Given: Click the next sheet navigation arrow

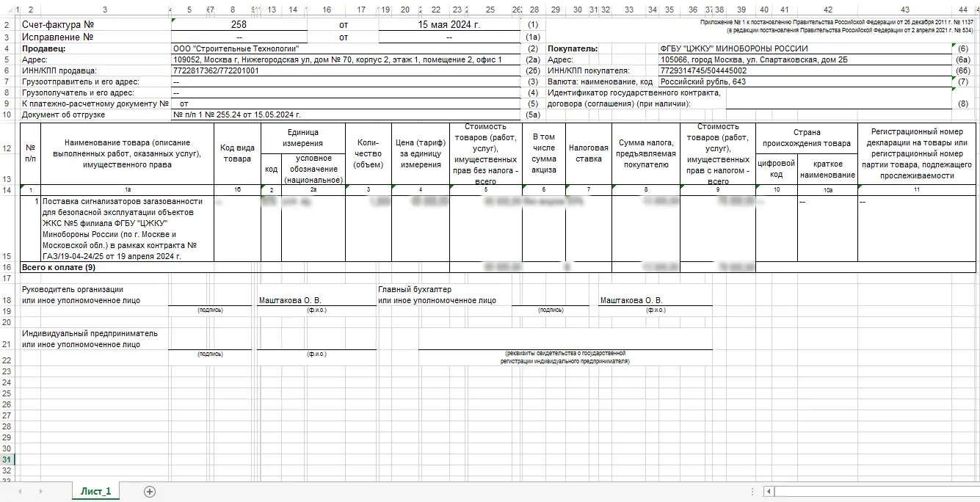Looking at the screenshot, I should coord(40,492).
